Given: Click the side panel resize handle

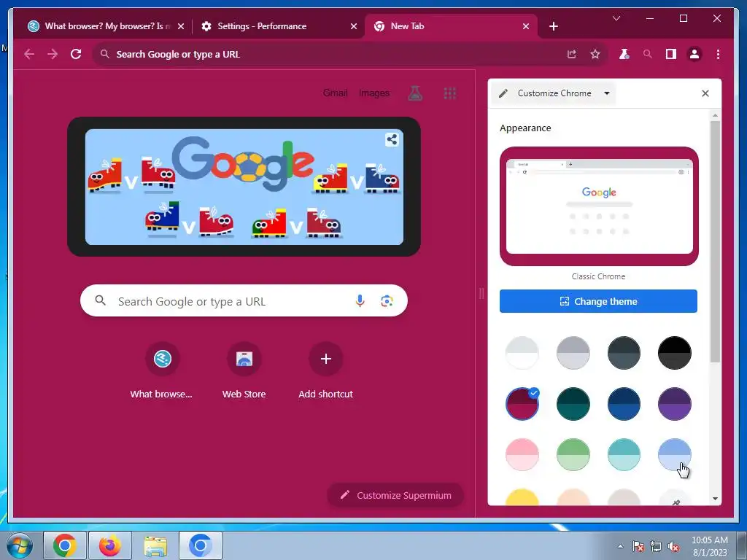Looking at the screenshot, I should 481,293.
